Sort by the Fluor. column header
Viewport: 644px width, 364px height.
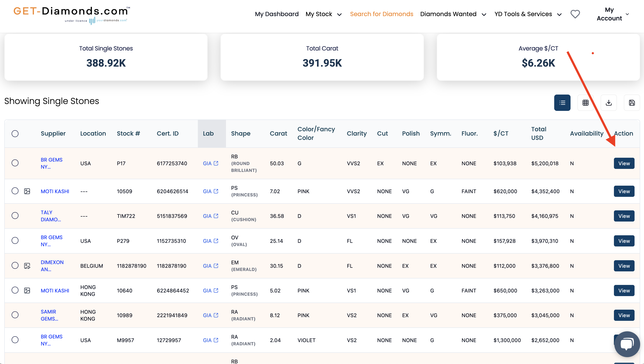click(x=470, y=133)
